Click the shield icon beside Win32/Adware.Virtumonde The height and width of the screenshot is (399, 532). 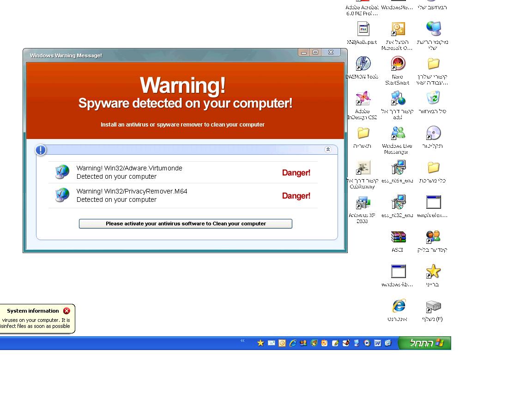tap(62, 172)
